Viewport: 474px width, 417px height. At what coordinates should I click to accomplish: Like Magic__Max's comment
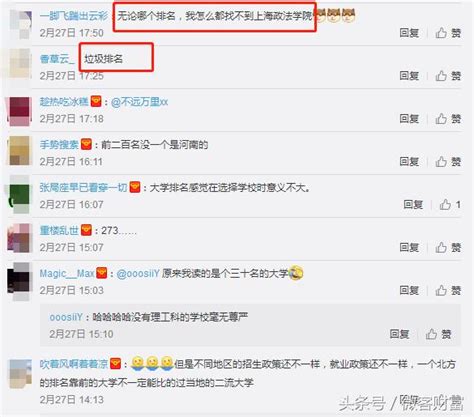point(448,290)
